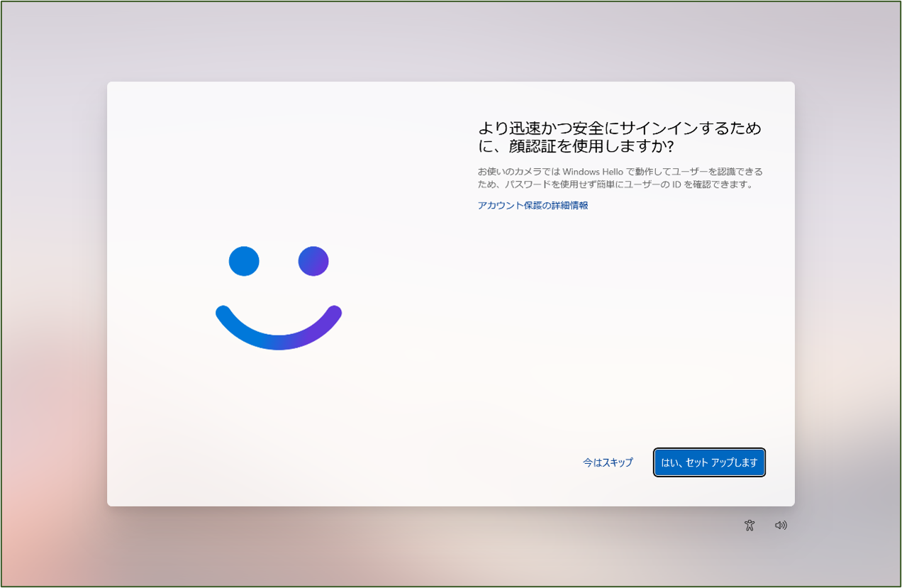Screen dimensions: 902x588
Task: Open the accessibility options icon
Action: (750, 526)
